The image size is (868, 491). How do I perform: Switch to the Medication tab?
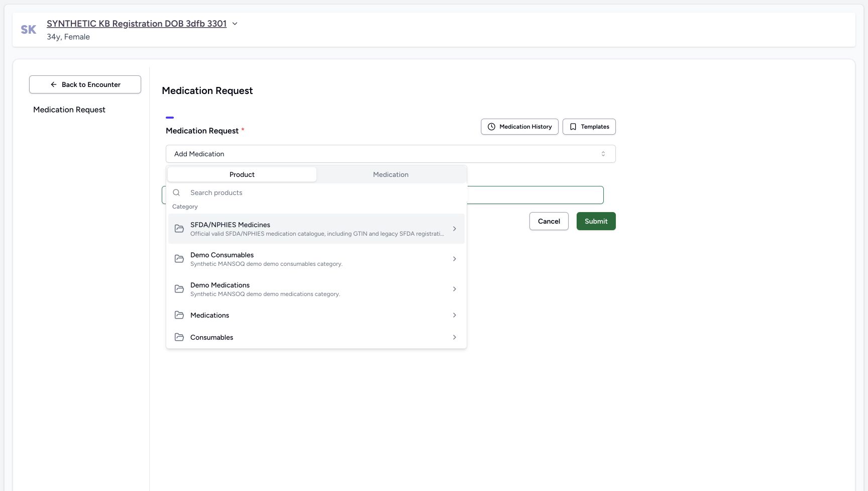click(x=391, y=174)
